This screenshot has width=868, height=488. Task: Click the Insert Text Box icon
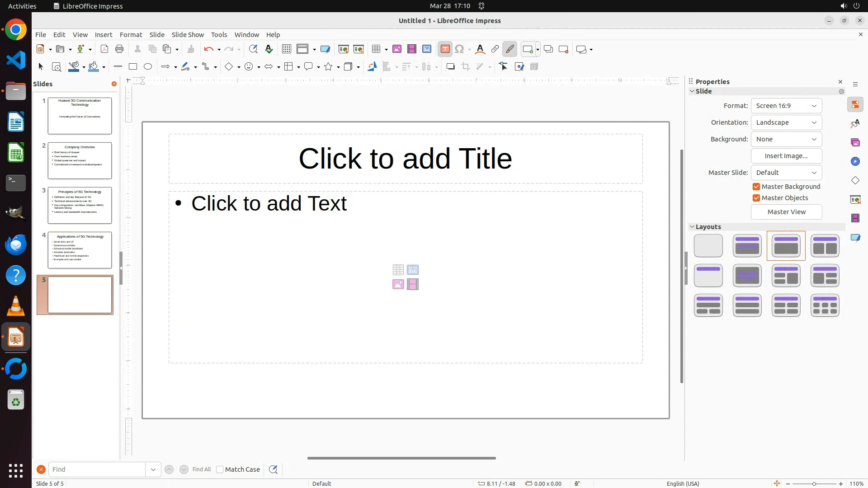445,49
